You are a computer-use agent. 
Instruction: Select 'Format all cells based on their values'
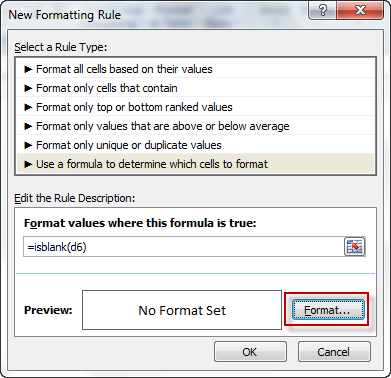(x=195, y=69)
